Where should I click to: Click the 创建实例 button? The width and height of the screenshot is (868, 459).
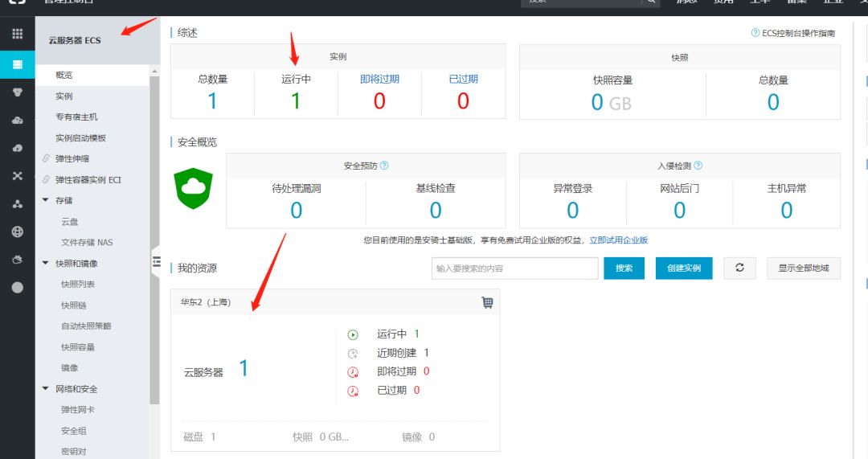[684, 268]
